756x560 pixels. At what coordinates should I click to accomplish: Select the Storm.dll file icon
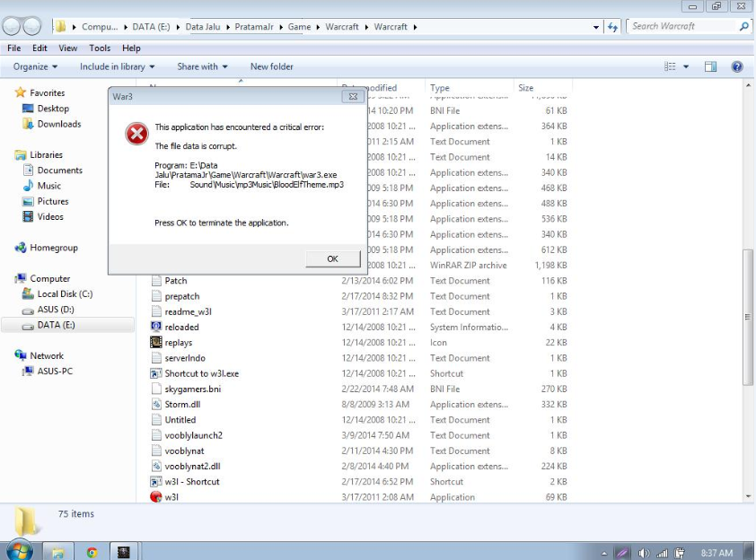pyautogui.click(x=156, y=405)
